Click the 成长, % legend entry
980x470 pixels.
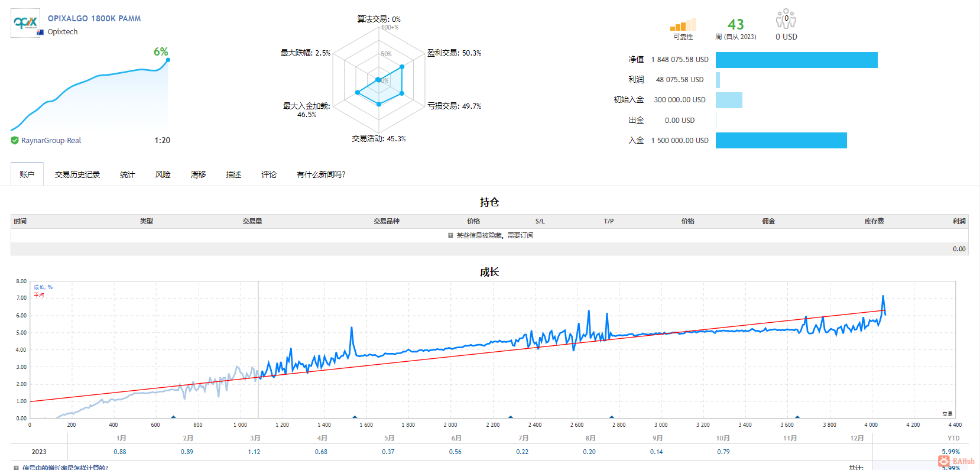(x=43, y=287)
